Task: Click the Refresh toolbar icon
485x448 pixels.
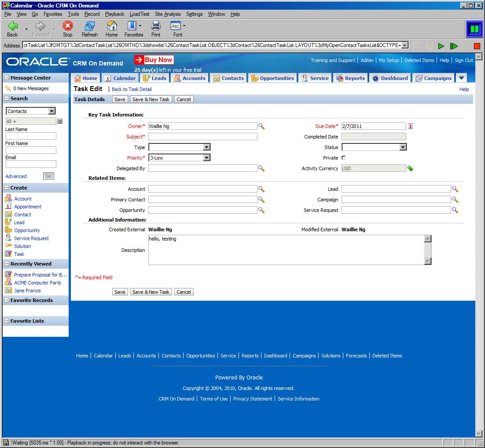Action: click(x=90, y=25)
